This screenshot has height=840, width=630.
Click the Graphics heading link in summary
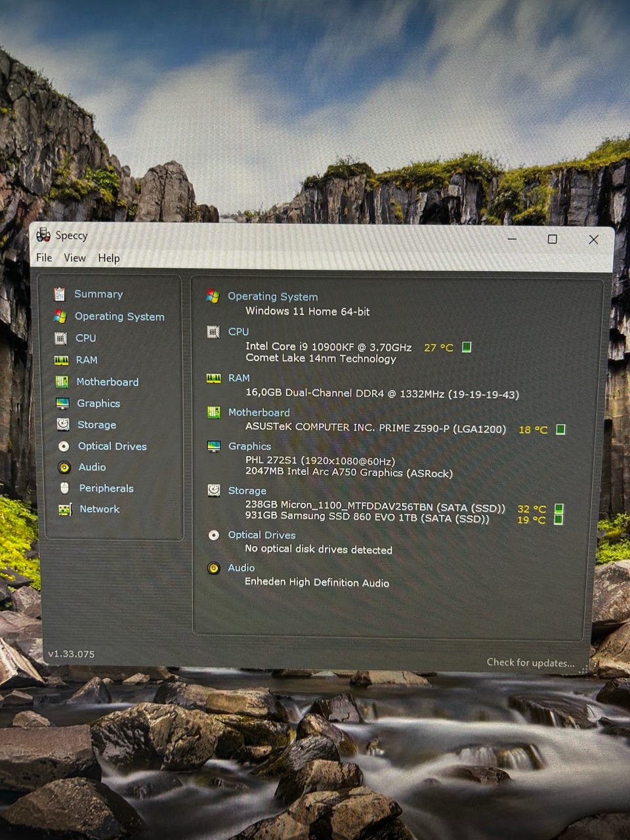coord(249,446)
